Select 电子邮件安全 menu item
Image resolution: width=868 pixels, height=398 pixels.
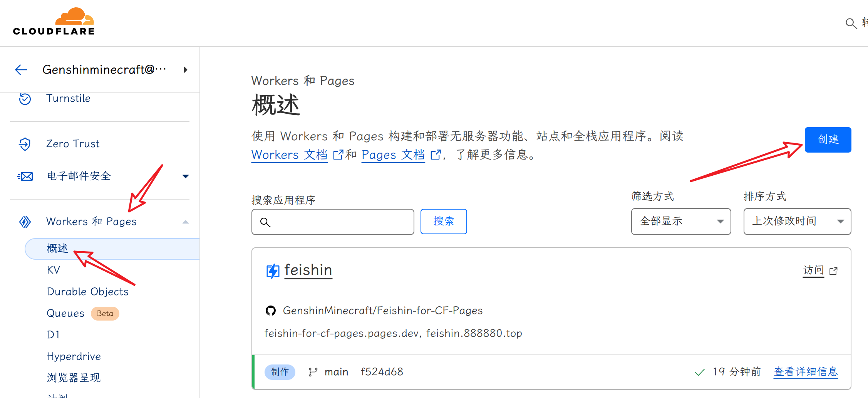click(x=79, y=176)
